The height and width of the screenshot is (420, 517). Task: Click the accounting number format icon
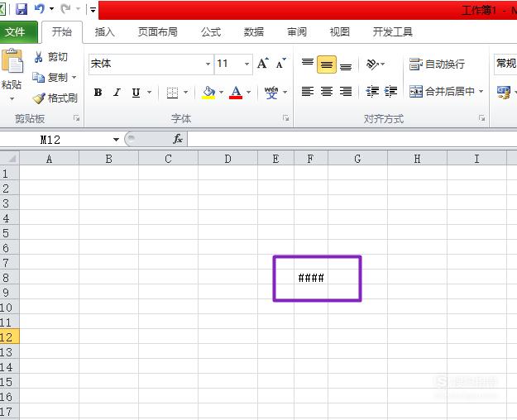pyautogui.click(x=504, y=93)
